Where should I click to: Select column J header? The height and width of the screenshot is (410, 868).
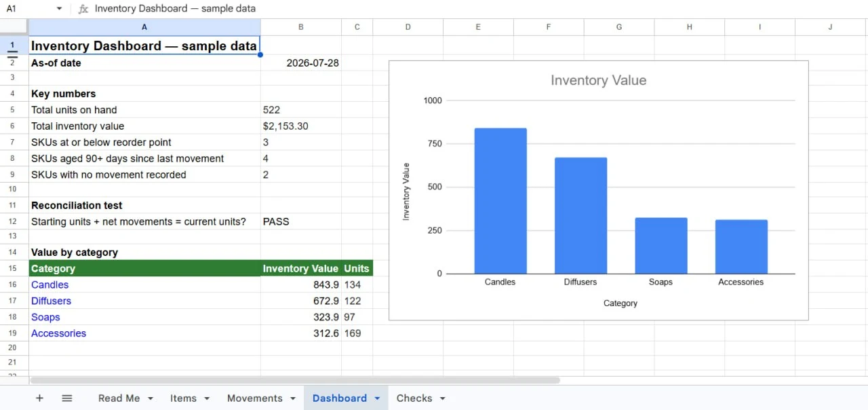pyautogui.click(x=830, y=27)
